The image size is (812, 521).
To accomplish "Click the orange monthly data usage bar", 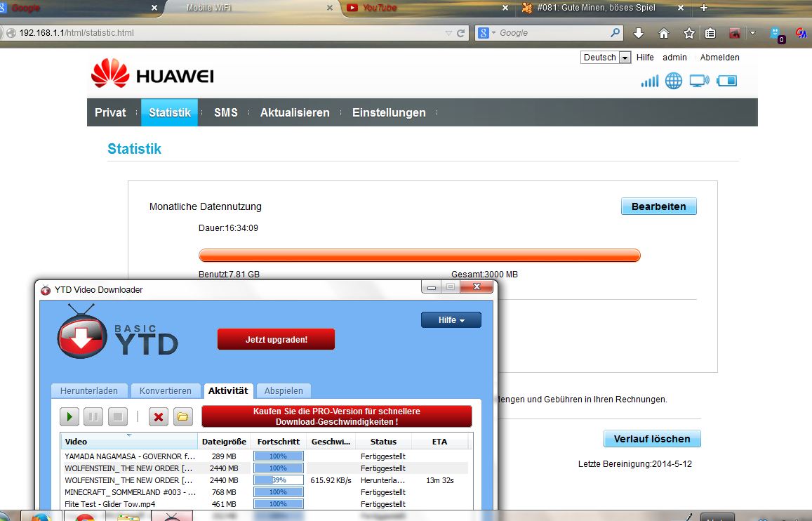I will click(420, 256).
